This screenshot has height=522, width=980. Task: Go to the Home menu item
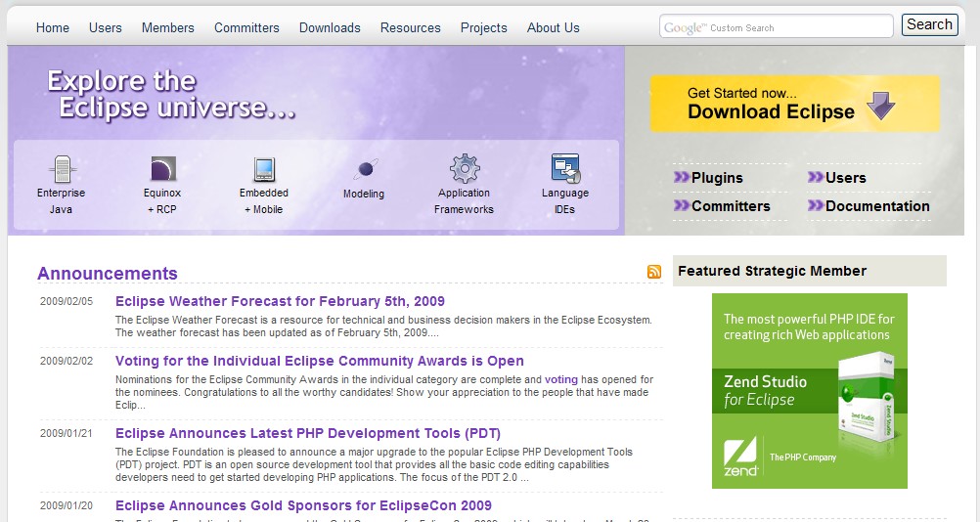point(53,28)
